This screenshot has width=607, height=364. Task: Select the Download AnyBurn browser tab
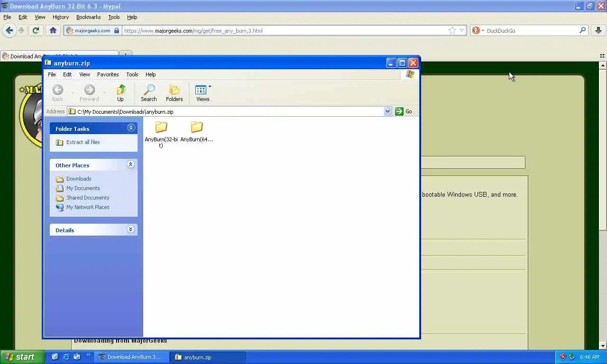[x=59, y=56]
